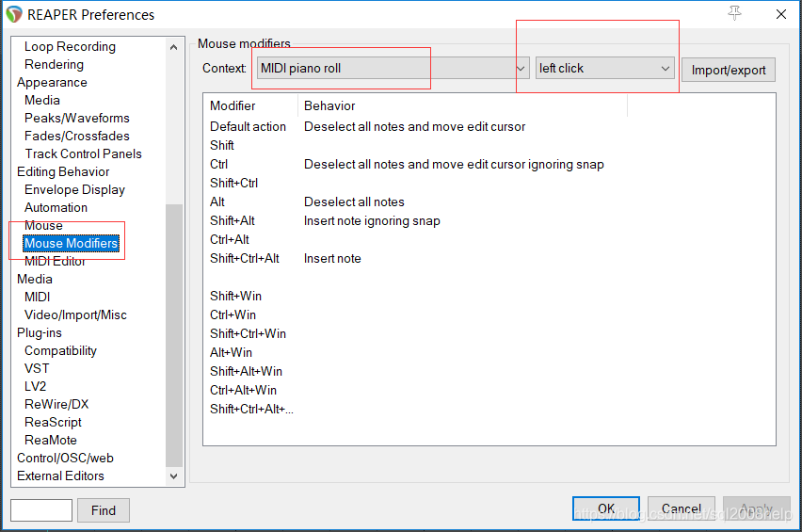Click the preferences tree scrollbar thumb

click(x=174, y=335)
